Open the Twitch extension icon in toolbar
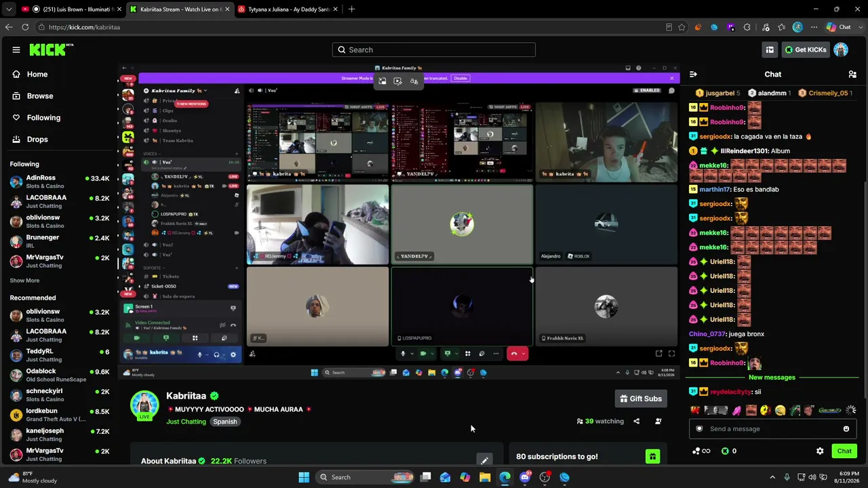The width and height of the screenshot is (868, 488). 730,27
